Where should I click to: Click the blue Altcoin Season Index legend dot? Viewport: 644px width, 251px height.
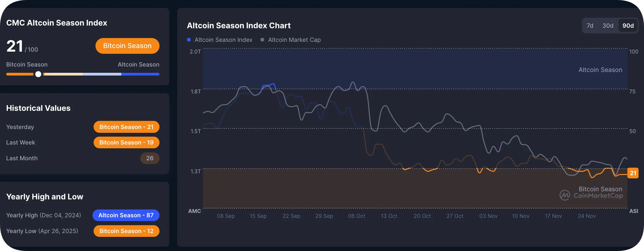click(189, 40)
